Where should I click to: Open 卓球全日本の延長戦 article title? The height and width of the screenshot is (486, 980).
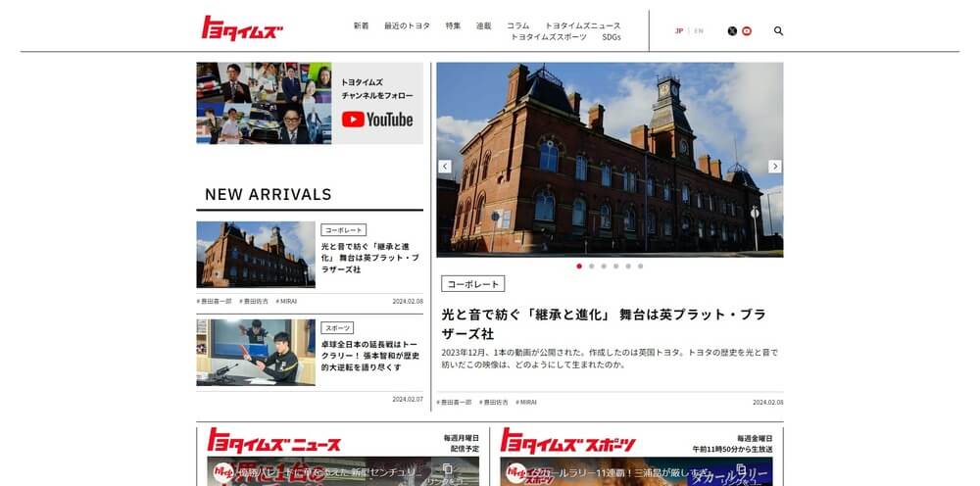[x=370, y=356]
